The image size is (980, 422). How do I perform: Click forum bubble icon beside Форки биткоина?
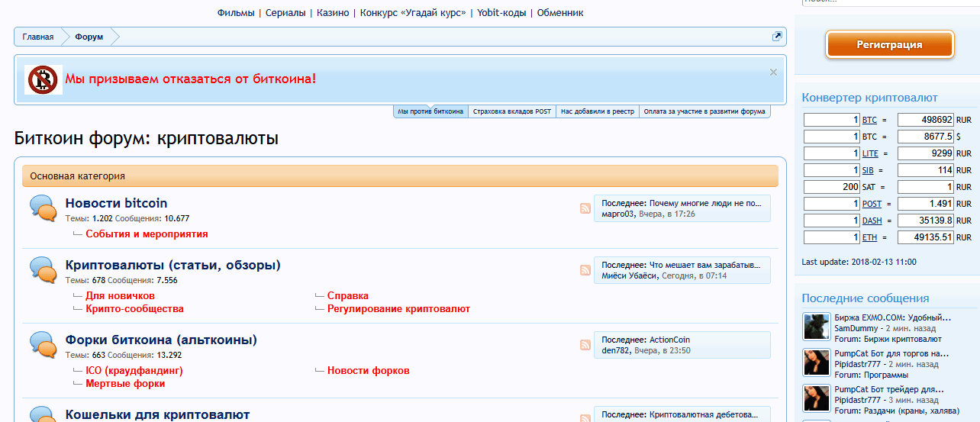click(x=43, y=345)
